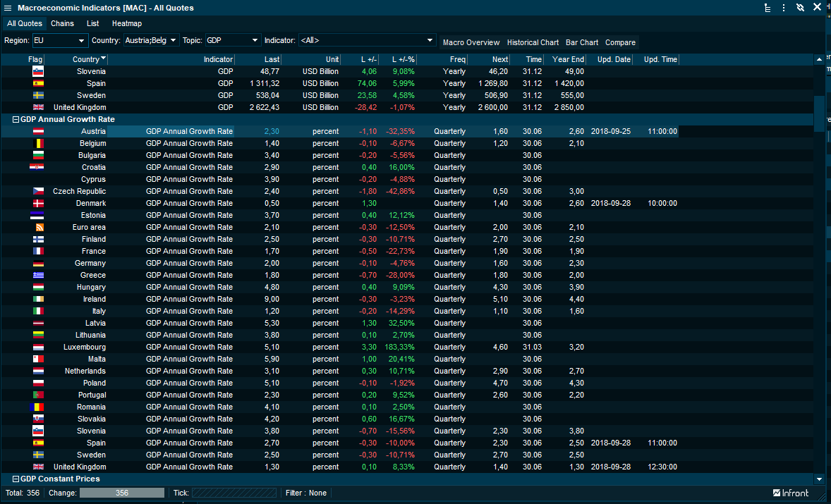Open the Indicator dropdown showing <All>

pos(368,40)
